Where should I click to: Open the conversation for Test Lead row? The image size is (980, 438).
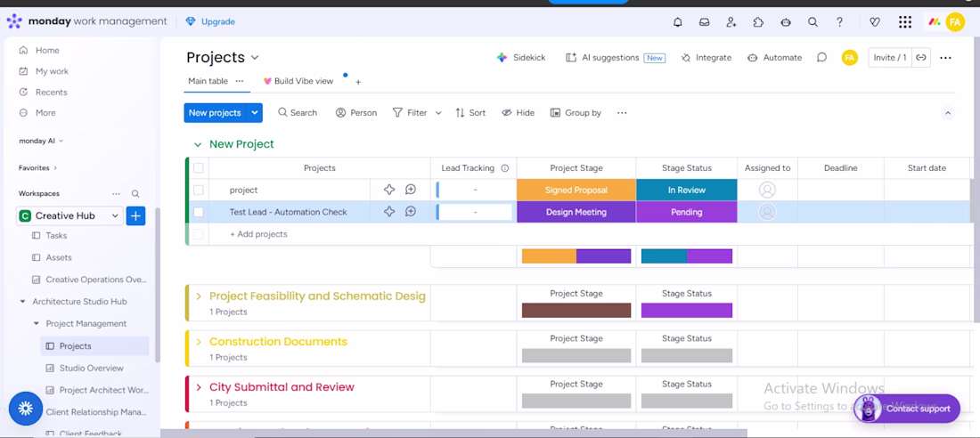pyautogui.click(x=410, y=212)
